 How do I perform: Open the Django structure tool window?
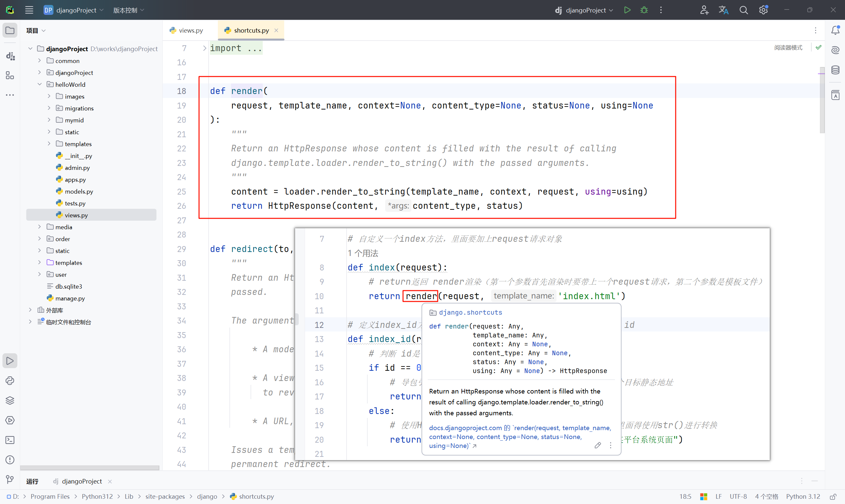[10, 56]
